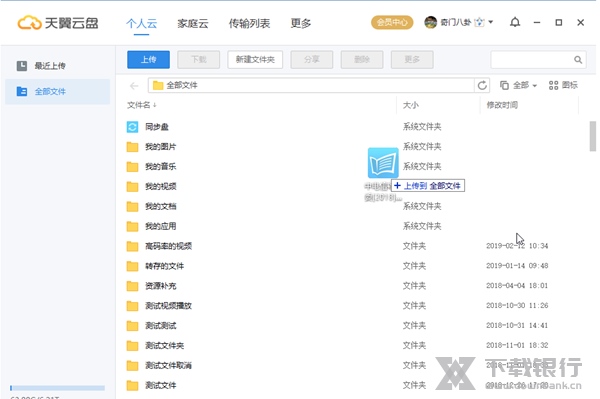Click the blue 上传 button
Image resolution: width=600 pixels, height=399 pixels.
[148, 60]
